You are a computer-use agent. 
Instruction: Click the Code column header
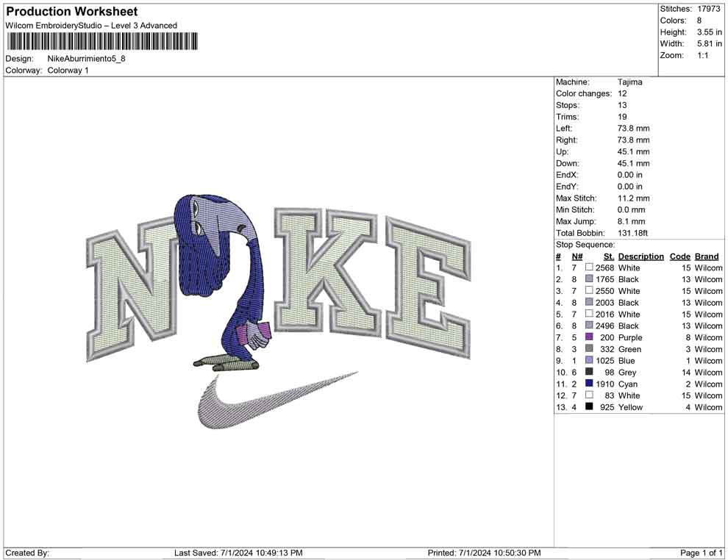pyautogui.click(x=680, y=256)
